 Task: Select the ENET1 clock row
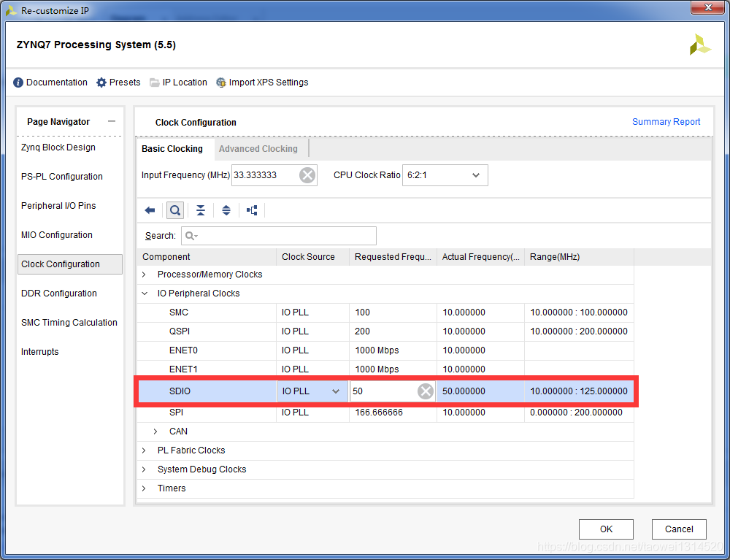385,369
